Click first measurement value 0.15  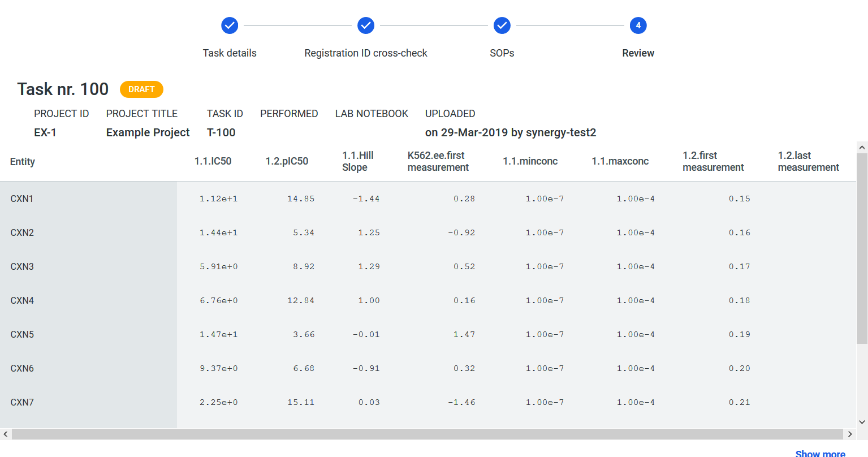pos(740,199)
